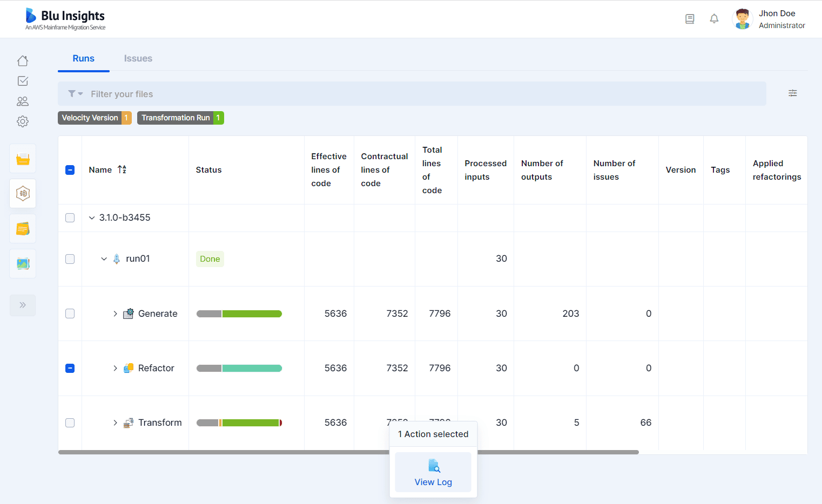Viewport: 822px width, 504px height.
Task: Click the Filter your files input
Action: [412, 94]
